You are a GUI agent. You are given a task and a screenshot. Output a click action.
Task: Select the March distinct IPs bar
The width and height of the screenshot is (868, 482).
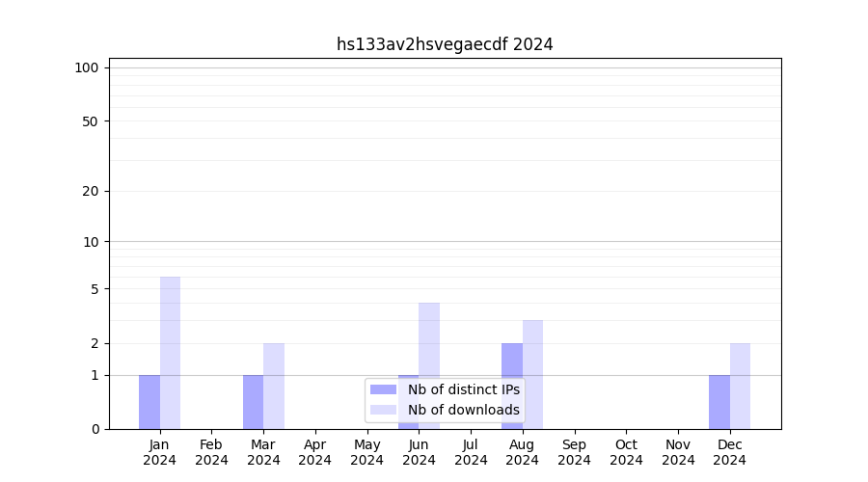[253, 402]
